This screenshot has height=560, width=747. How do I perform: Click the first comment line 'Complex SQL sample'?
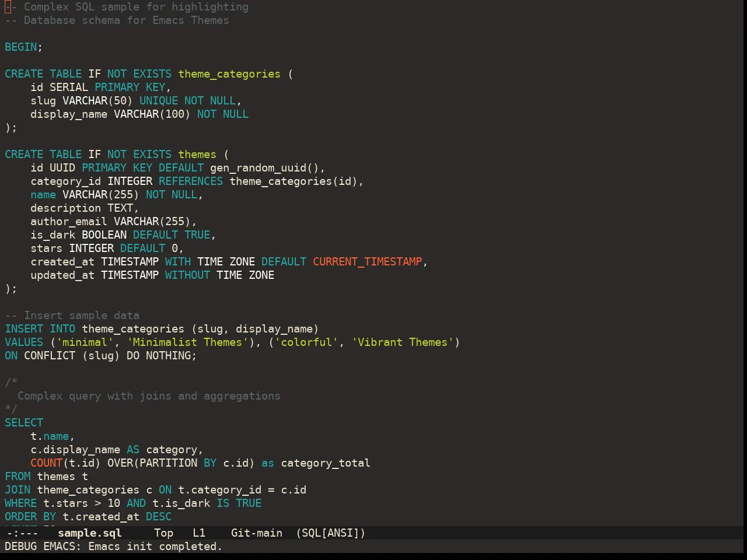[127, 7]
